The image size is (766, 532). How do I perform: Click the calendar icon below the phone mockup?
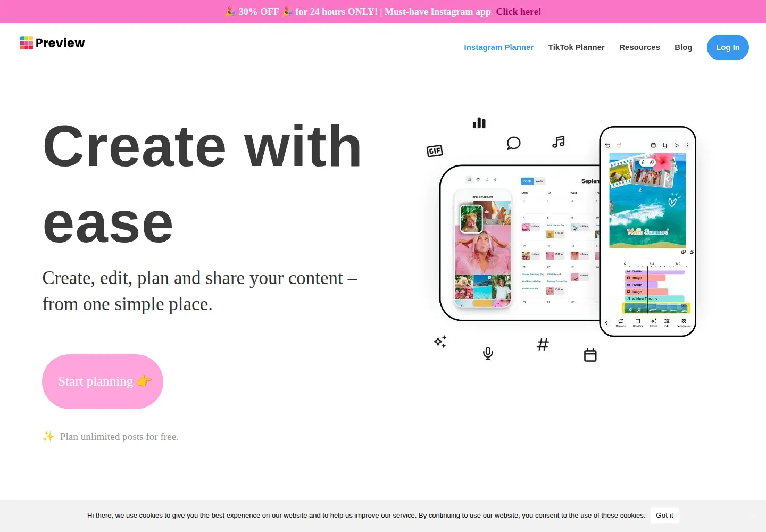point(590,355)
